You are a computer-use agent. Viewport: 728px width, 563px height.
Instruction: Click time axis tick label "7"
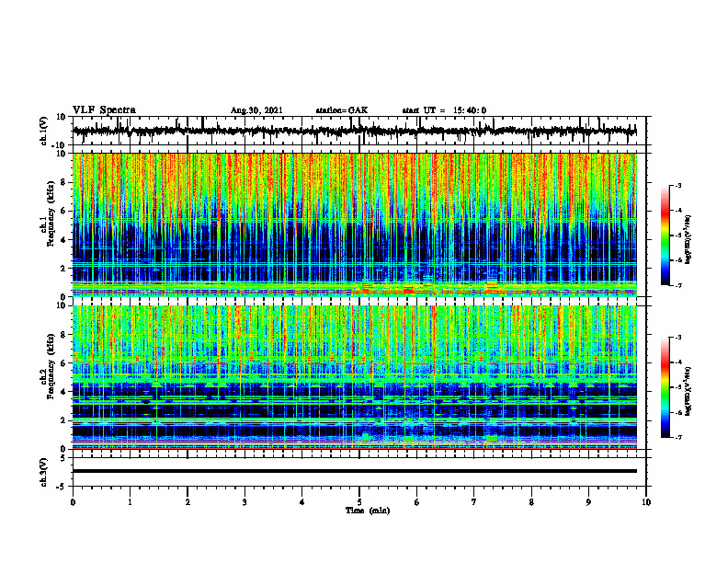474,502
